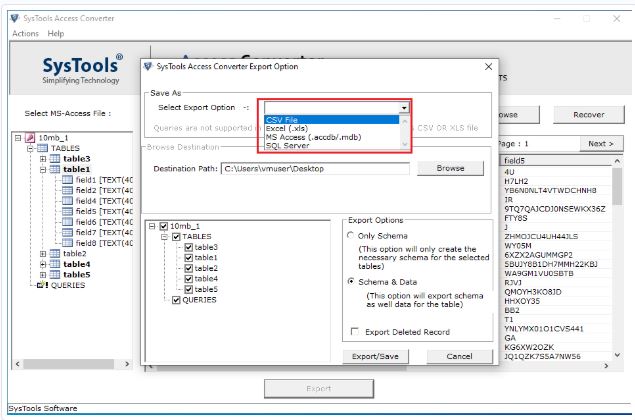The width and height of the screenshot is (635, 420).
Task: Click the 10mb_1 database icon in left tree
Action: [30, 138]
